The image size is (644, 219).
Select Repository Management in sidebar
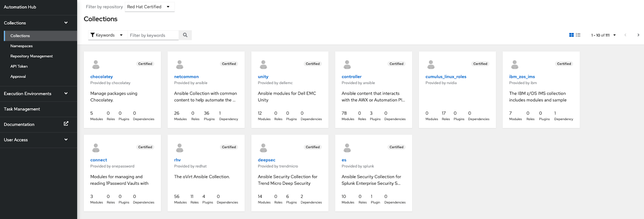(x=31, y=56)
